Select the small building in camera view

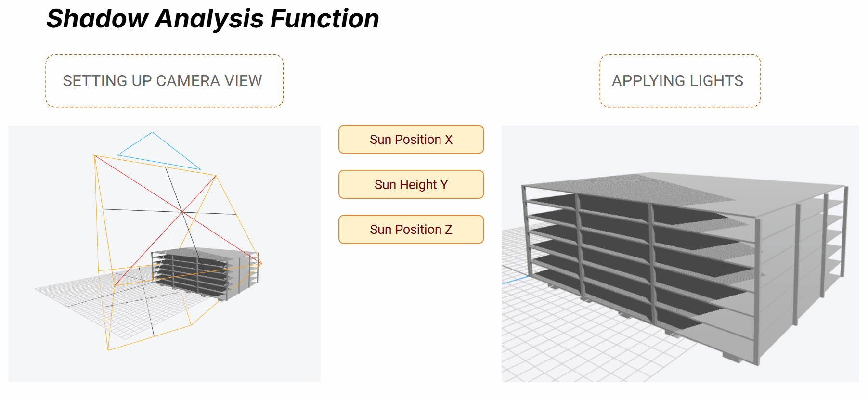tap(205, 272)
